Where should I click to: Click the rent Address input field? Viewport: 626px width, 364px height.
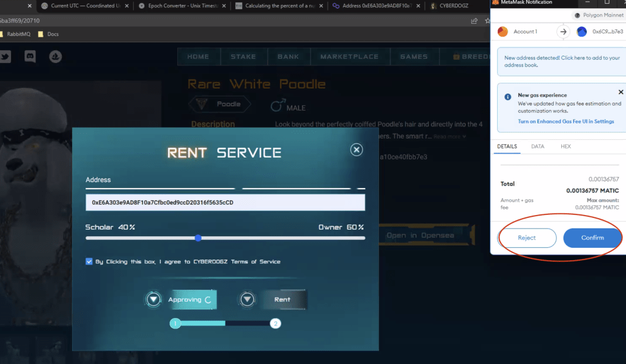tap(225, 203)
